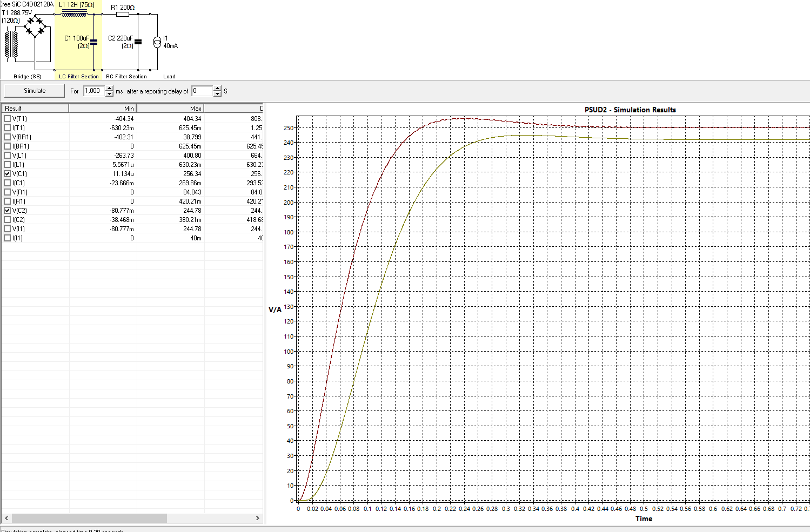
Task: Sort by the Result column header
Action: click(x=35, y=109)
